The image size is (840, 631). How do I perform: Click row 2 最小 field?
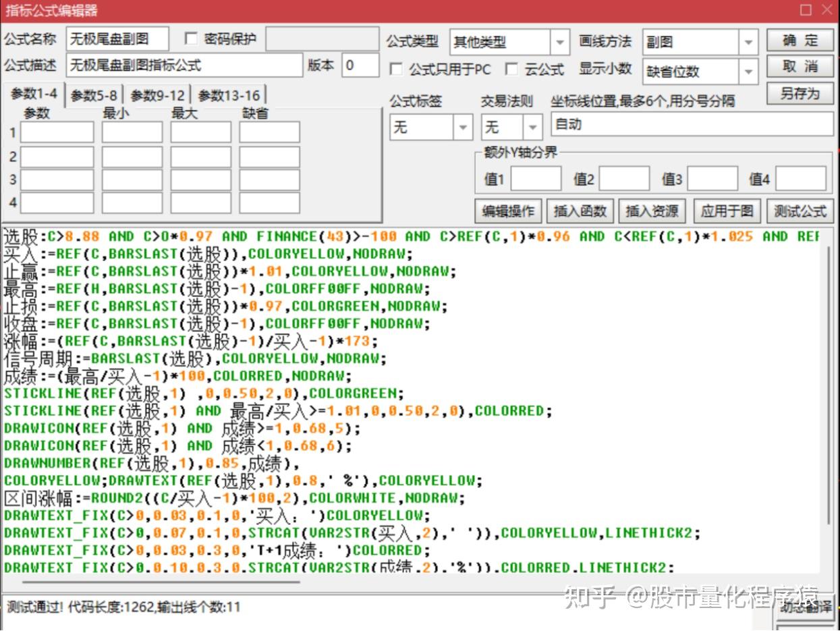(132, 157)
